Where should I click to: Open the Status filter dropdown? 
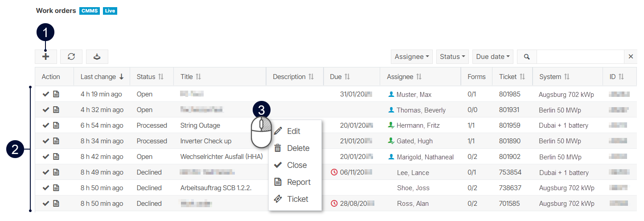(452, 57)
